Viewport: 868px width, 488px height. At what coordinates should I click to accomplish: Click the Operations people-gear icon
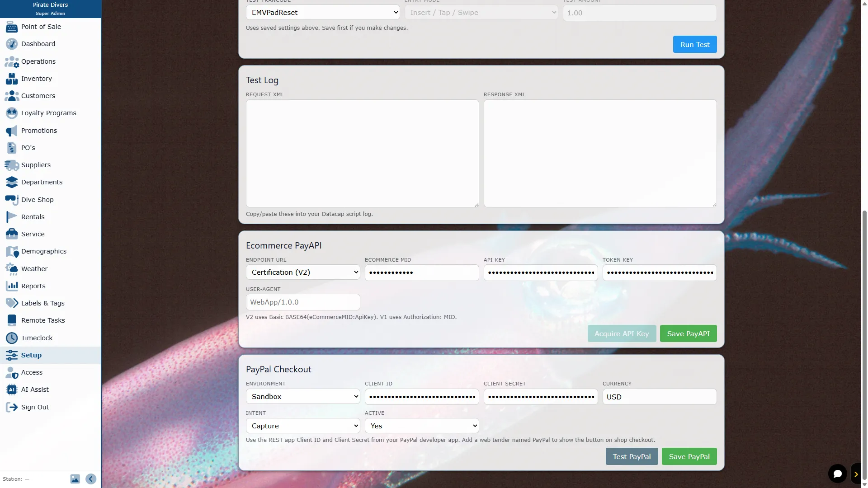[12, 62]
